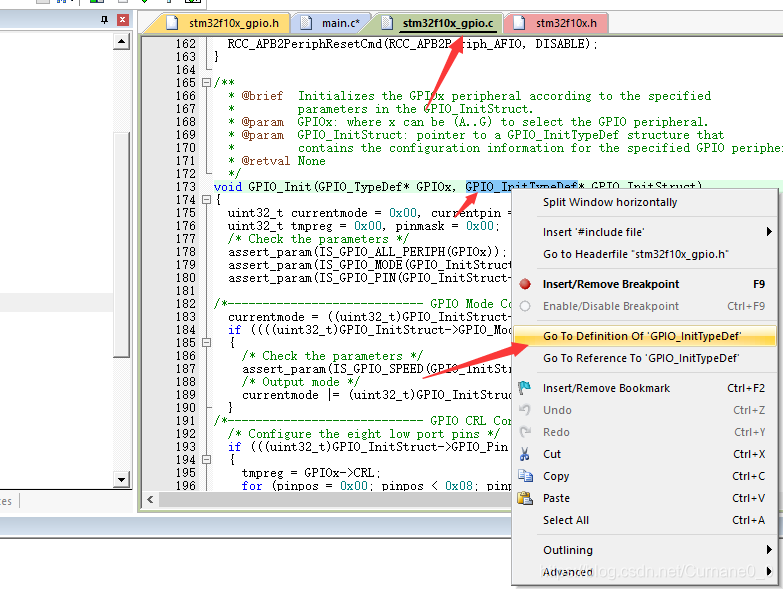
Task: Click the bookmark flag icon
Action: pos(524,387)
